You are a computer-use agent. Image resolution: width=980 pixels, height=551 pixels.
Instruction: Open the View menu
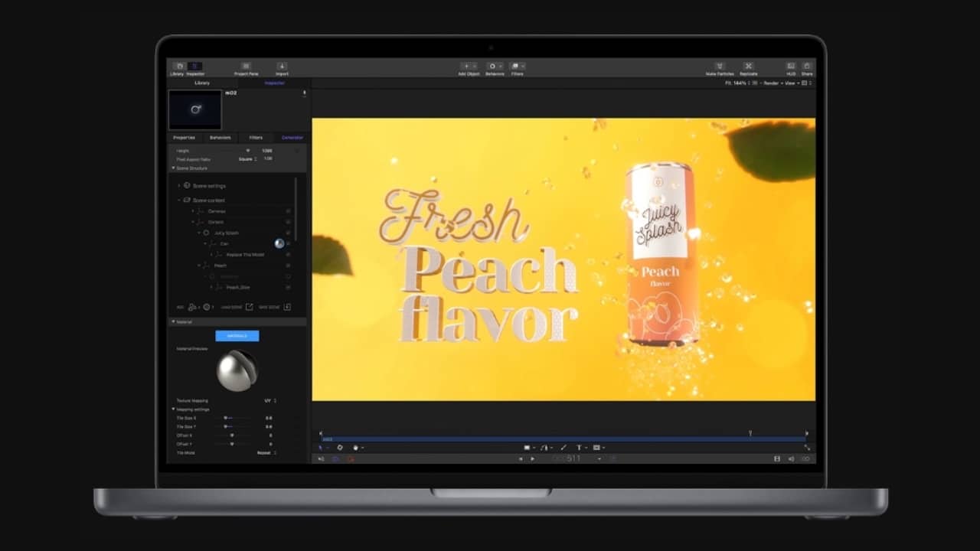(x=794, y=83)
